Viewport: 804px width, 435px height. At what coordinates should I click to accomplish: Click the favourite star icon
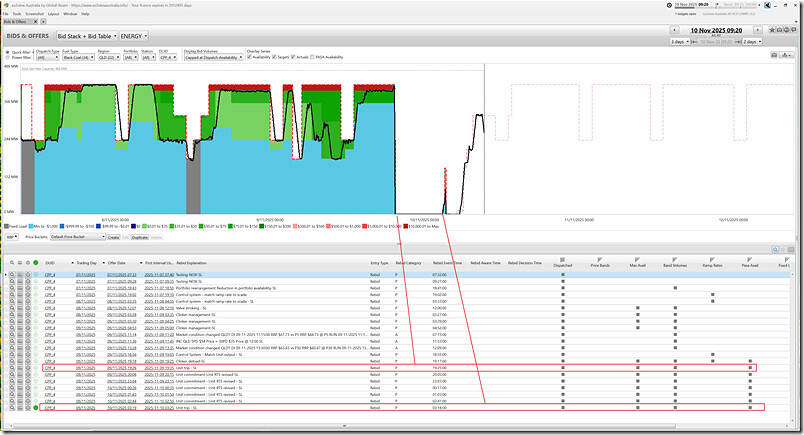[772, 30]
